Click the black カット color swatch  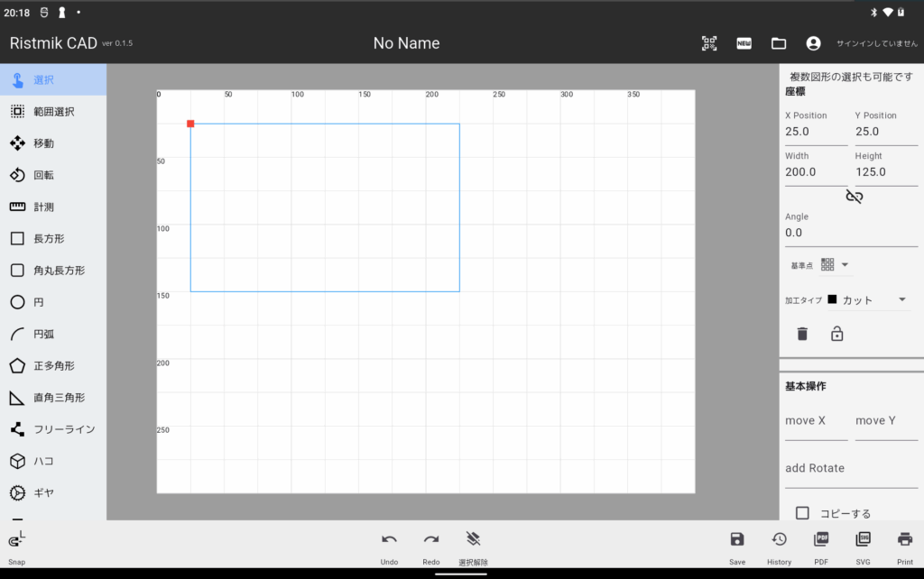click(832, 299)
